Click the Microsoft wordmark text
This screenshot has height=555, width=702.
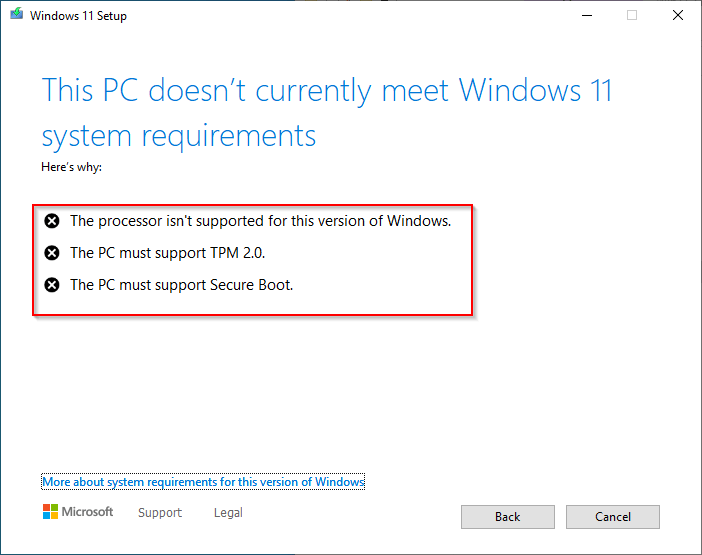click(x=87, y=512)
